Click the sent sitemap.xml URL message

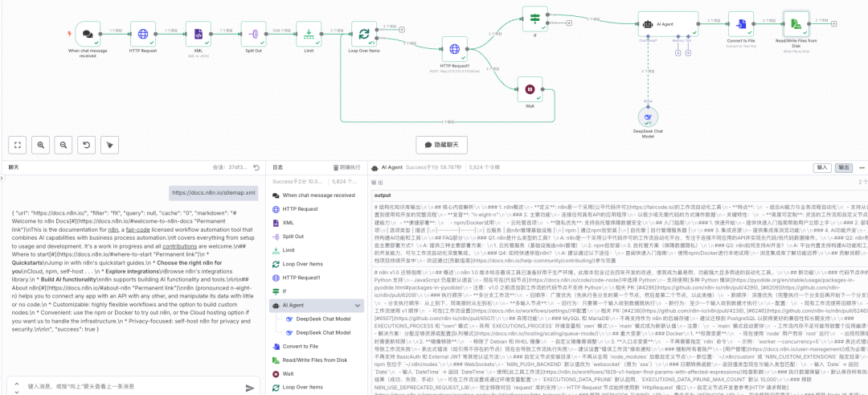click(215, 193)
